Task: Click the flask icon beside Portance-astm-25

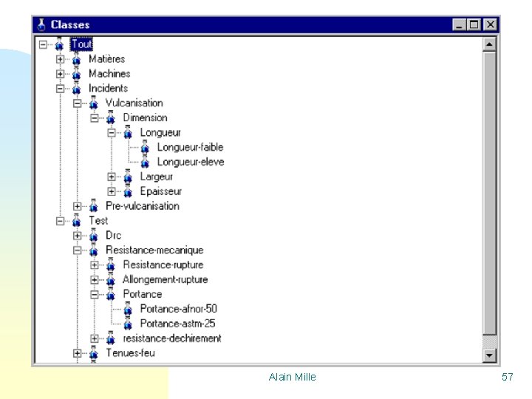Action: pos(128,324)
